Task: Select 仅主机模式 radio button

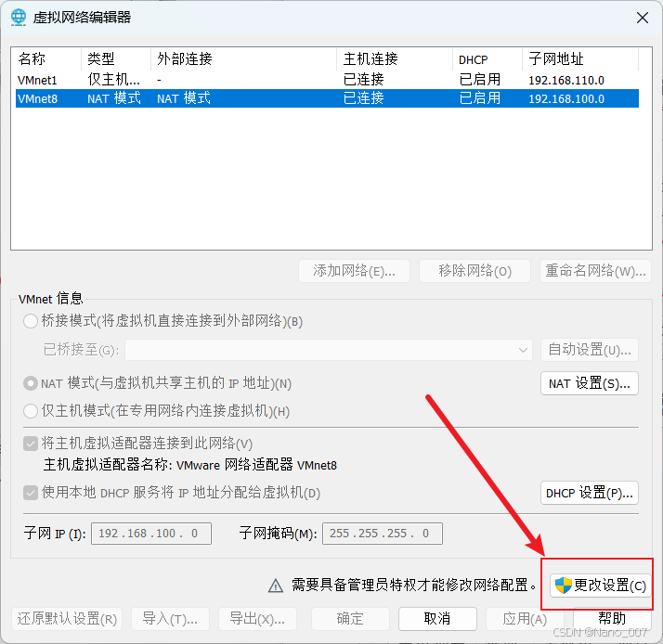Action: point(31,411)
